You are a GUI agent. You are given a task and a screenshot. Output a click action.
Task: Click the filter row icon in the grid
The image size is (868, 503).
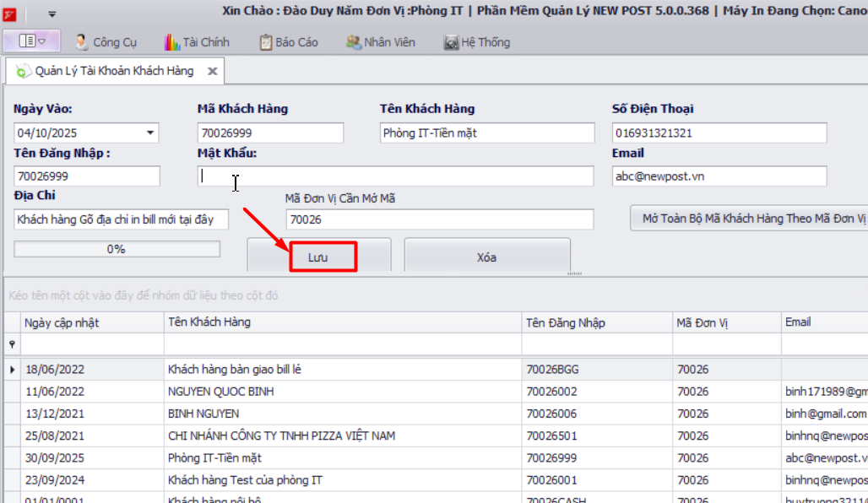(12, 344)
